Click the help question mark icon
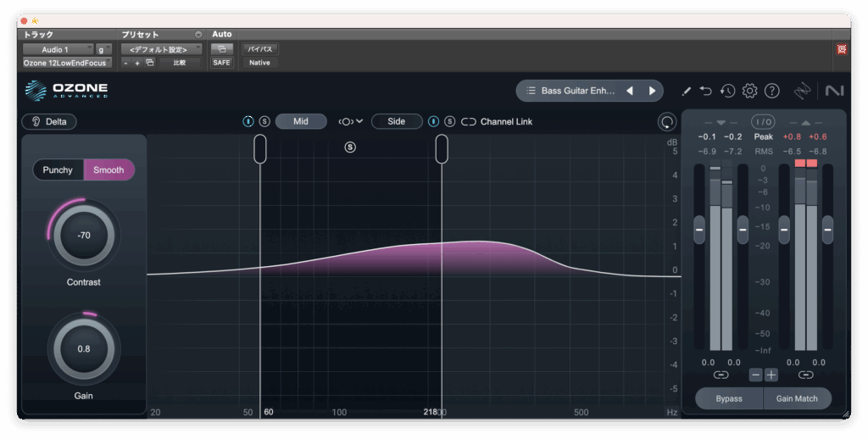This screenshot has width=868, height=439. [771, 91]
